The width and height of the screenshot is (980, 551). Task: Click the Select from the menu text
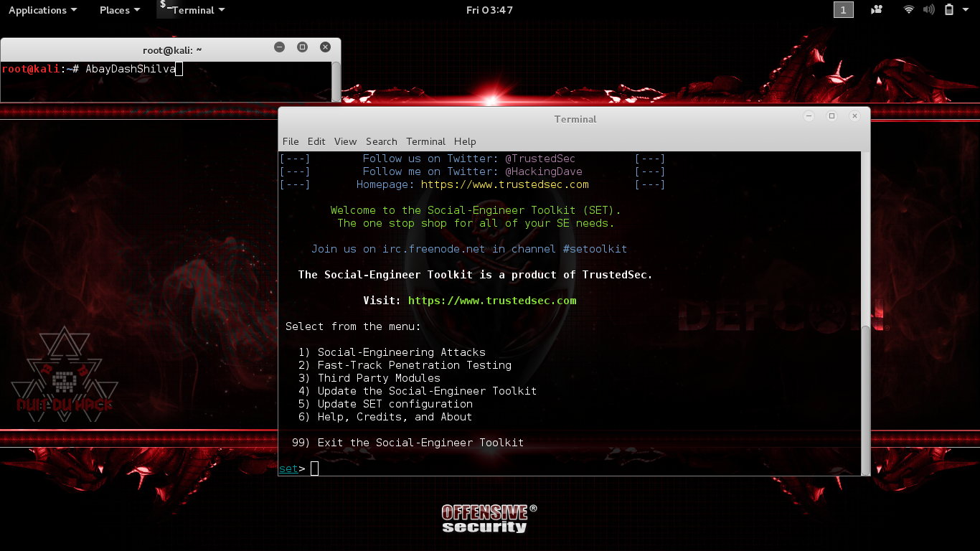pos(353,326)
